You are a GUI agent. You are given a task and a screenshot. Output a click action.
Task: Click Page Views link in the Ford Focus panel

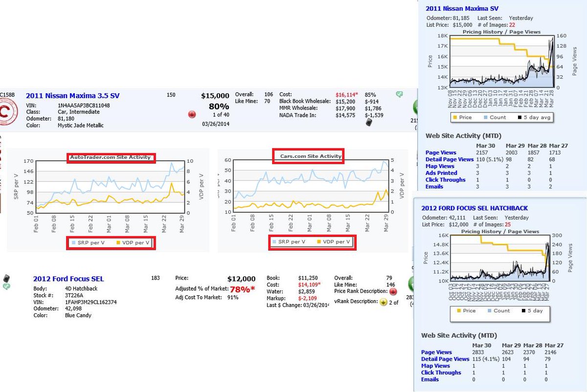point(436,352)
